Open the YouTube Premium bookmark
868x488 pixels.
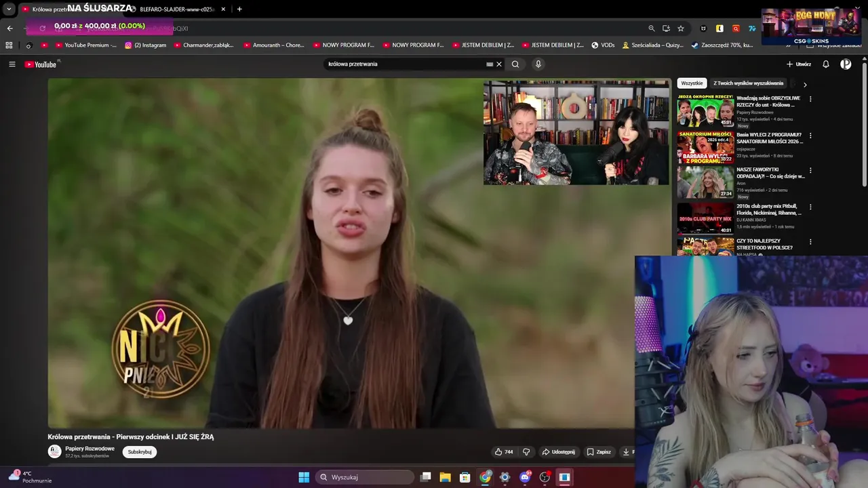(x=86, y=45)
